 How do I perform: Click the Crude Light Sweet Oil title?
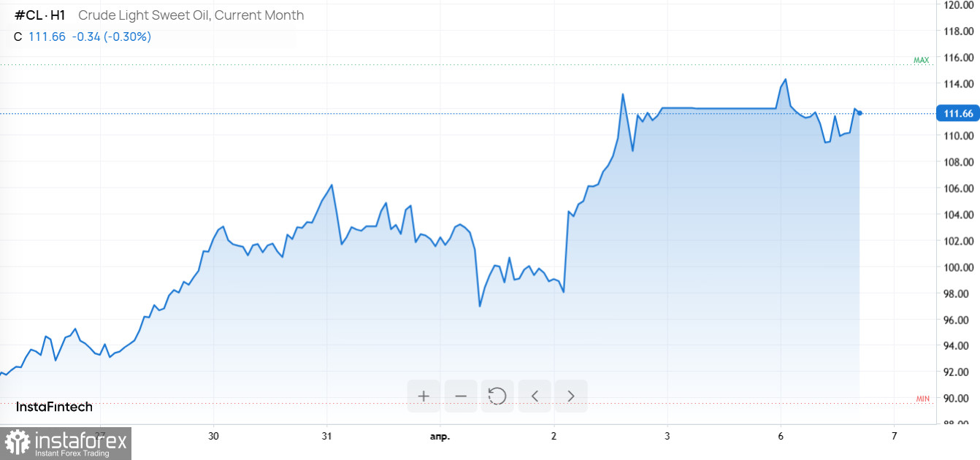[191, 15]
